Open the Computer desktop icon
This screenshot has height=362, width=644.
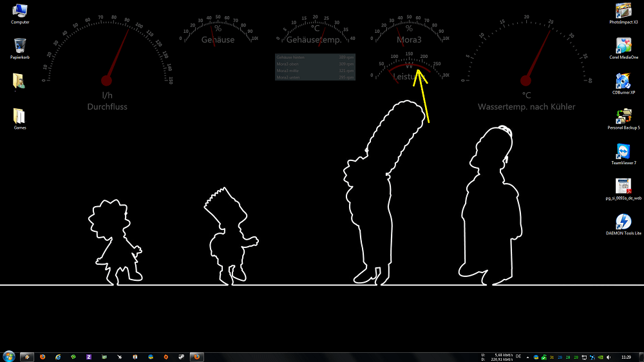[20, 14]
